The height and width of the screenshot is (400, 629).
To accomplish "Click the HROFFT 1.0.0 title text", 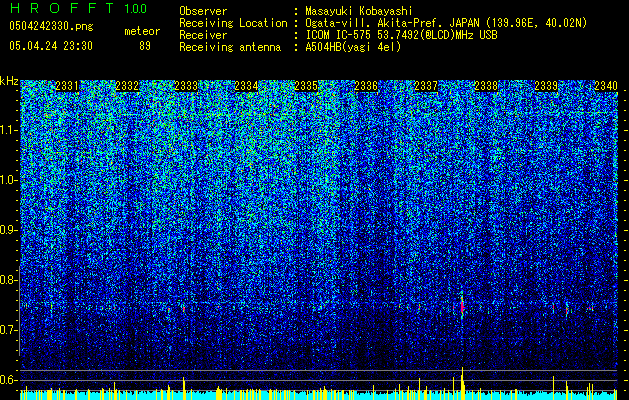I will (x=78, y=8).
